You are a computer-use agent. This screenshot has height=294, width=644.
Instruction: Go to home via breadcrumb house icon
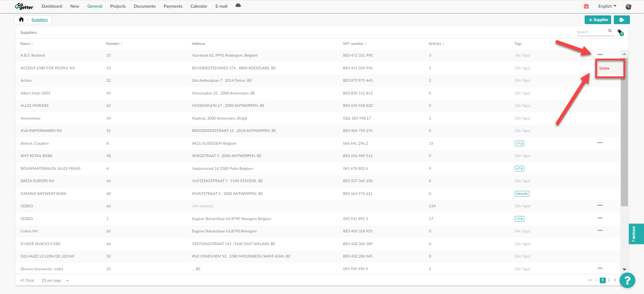(x=21, y=19)
